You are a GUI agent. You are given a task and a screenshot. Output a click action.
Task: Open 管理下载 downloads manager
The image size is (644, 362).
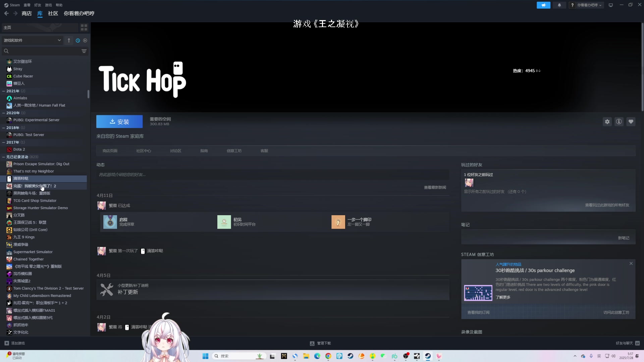click(321, 343)
